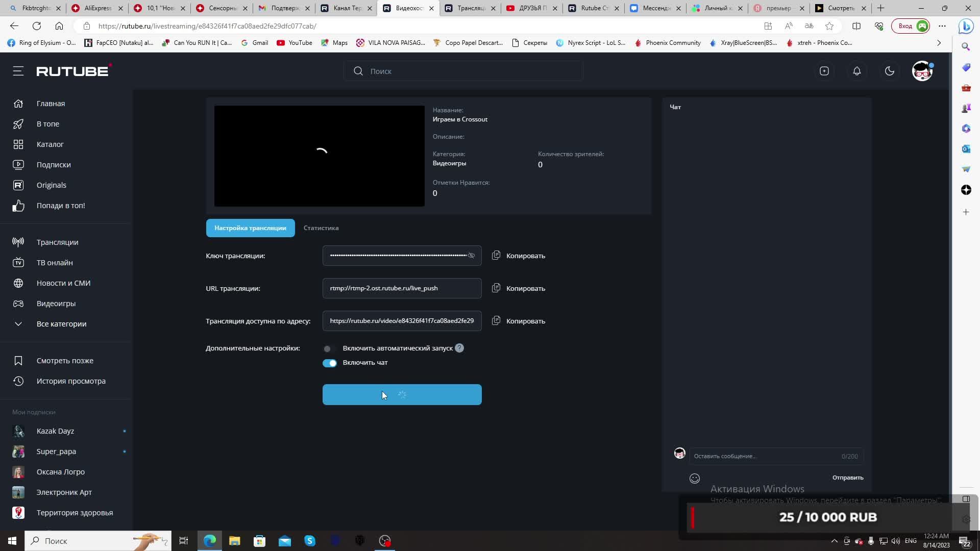The image size is (980, 551).
Task: Switch to the Статистика tab
Action: 321,228
